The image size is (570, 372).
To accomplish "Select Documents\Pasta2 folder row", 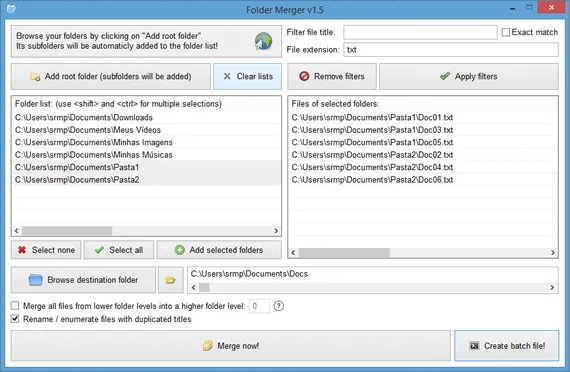I will 146,180.
